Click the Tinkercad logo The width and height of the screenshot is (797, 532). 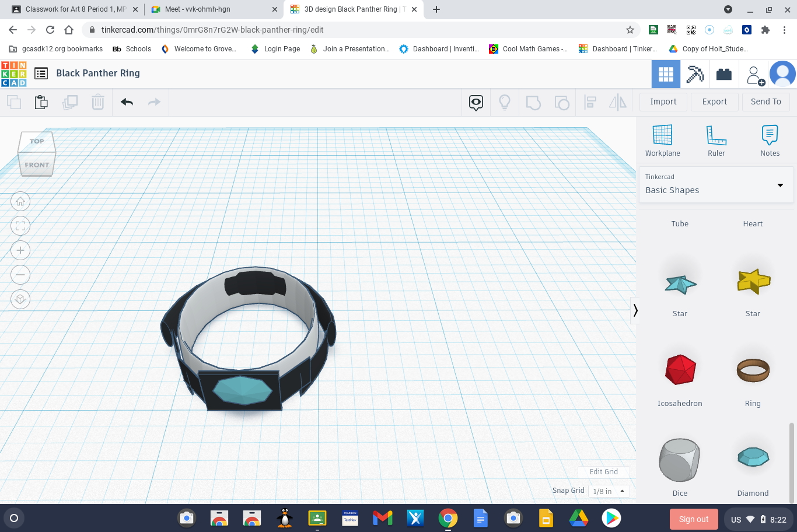[14, 74]
